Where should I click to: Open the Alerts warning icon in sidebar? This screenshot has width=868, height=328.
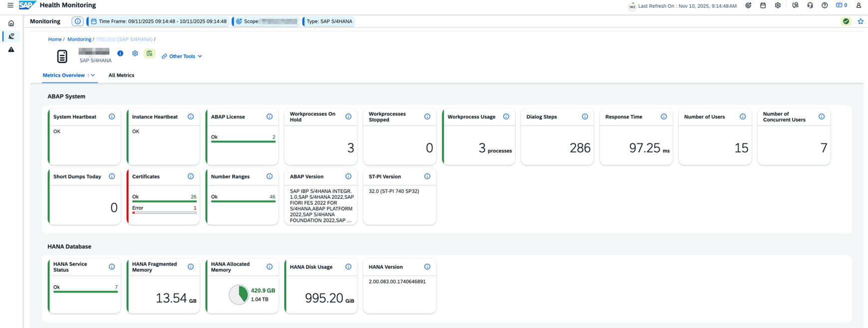click(11, 50)
